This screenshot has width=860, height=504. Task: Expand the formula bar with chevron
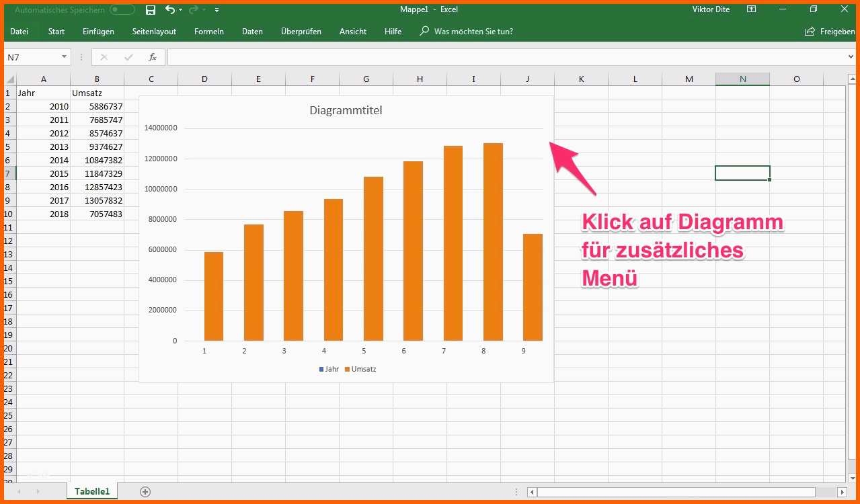click(852, 57)
